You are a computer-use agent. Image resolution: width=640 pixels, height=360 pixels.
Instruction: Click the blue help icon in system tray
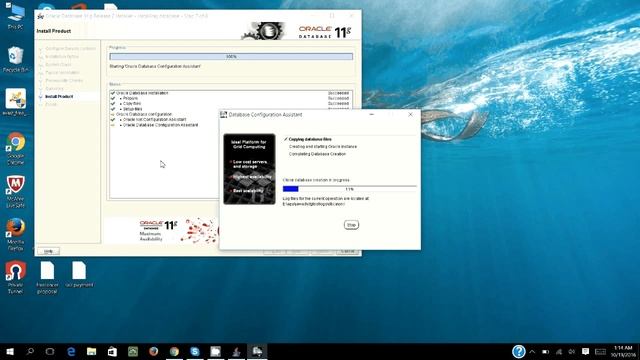pos(519,351)
